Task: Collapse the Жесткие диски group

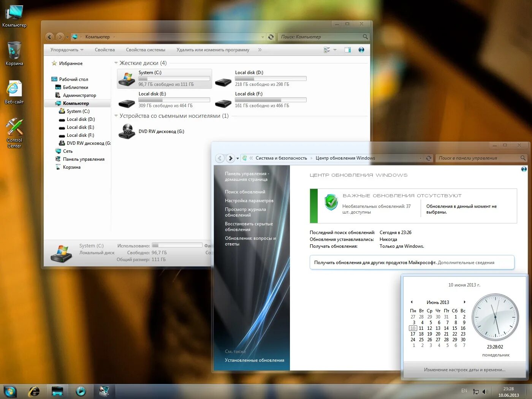Action: 116,63
